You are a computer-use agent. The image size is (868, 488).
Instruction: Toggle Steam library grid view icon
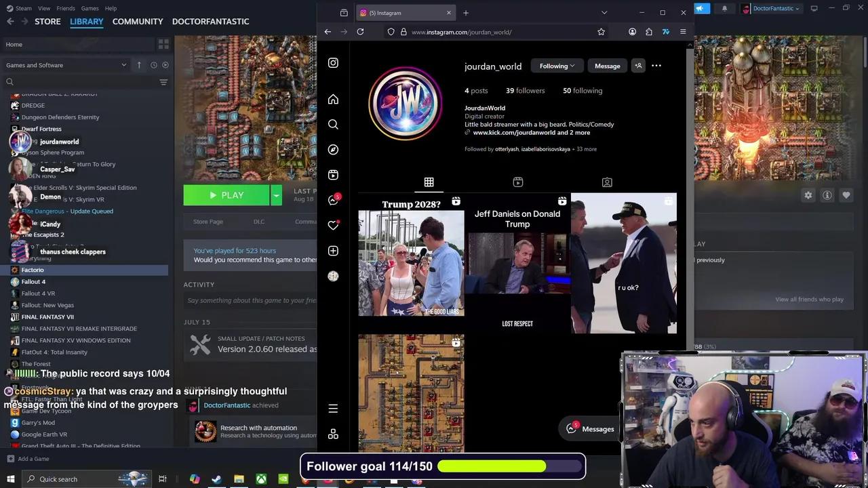163,44
